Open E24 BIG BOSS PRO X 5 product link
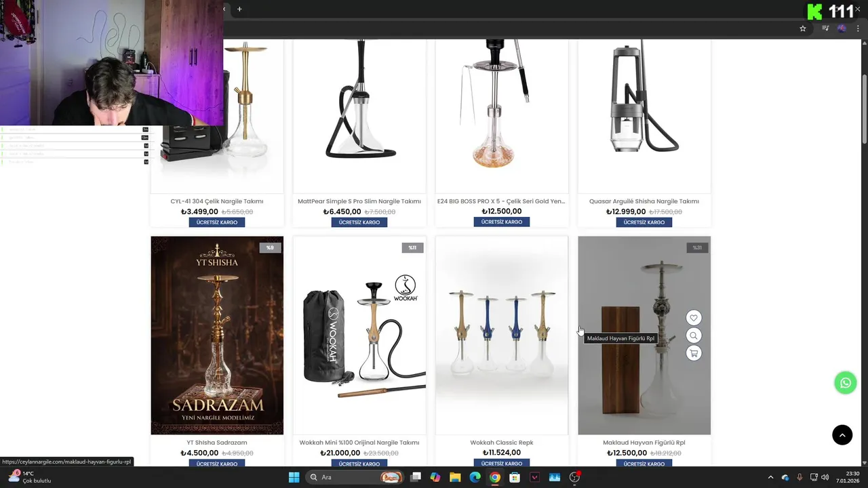 point(501,201)
